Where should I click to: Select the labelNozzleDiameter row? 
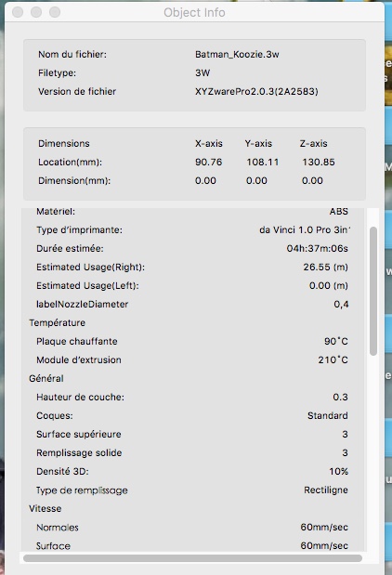click(x=192, y=304)
